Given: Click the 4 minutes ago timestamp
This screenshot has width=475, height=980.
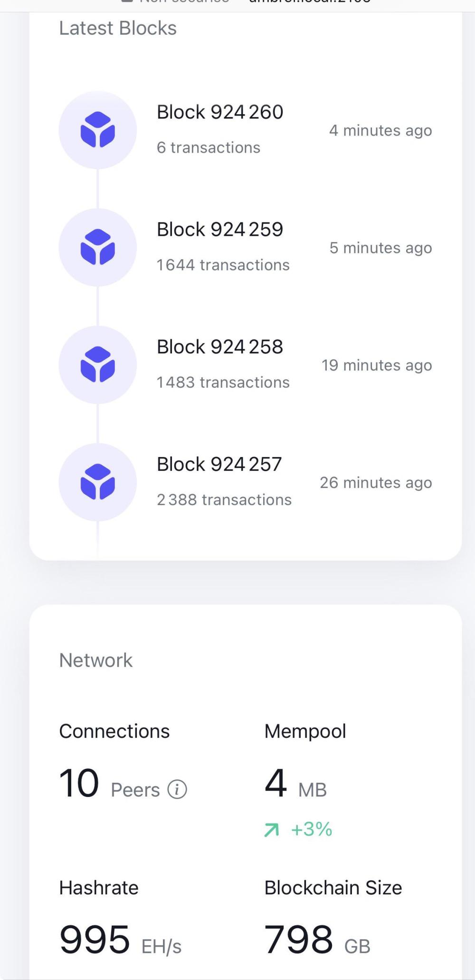Looking at the screenshot, I should click(380, 130).
